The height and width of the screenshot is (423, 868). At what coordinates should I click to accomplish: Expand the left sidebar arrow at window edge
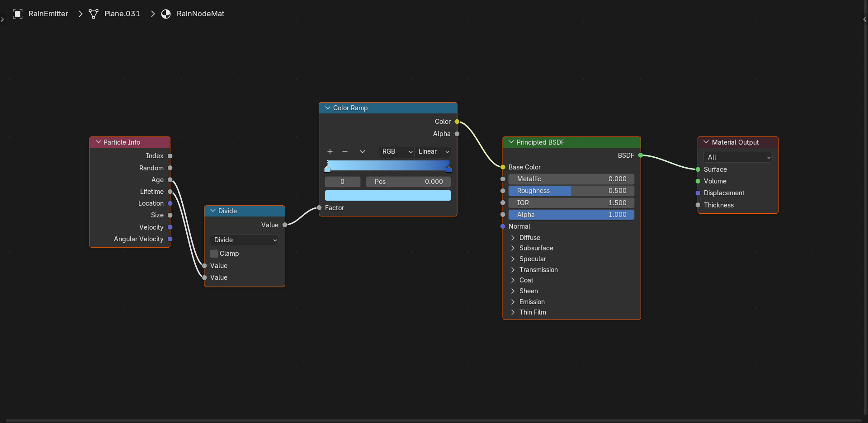[x=2, y=19]
